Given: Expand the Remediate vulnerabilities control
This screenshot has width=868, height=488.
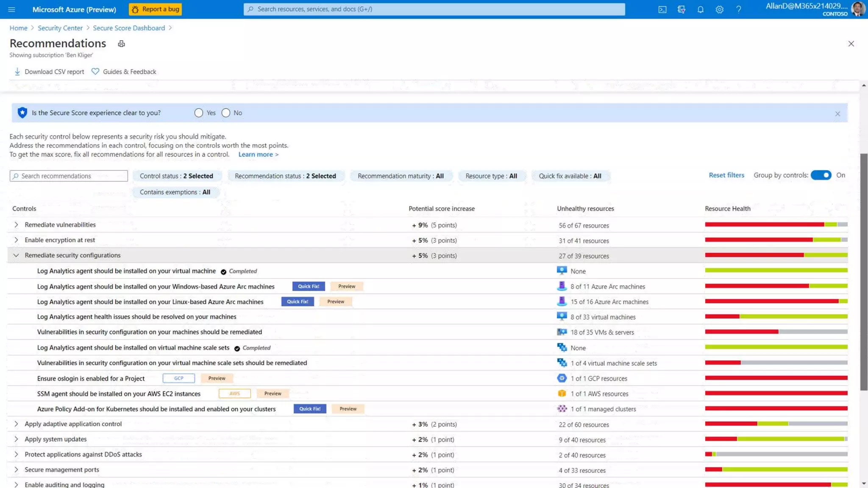Looking at the screenshot, I should coord(16,225).
